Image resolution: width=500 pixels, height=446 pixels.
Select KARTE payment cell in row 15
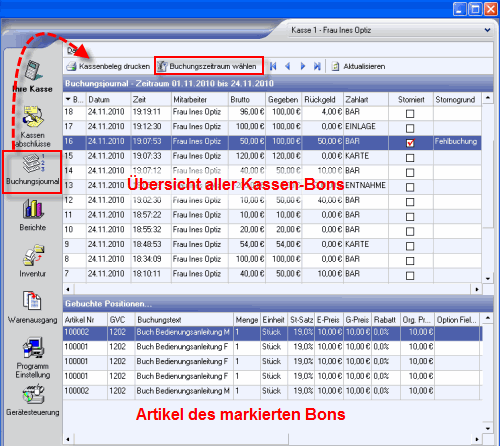[366, 157]
